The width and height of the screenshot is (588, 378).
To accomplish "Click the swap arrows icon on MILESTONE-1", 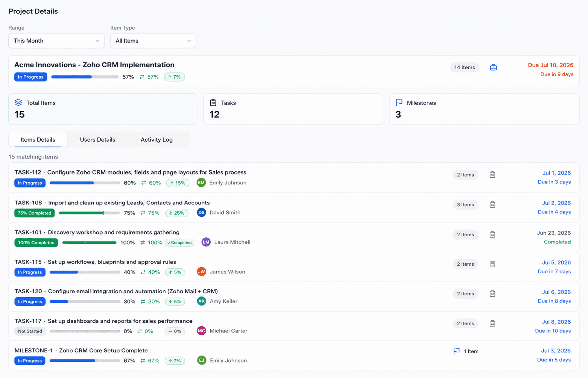I will (x=143, y=361).
